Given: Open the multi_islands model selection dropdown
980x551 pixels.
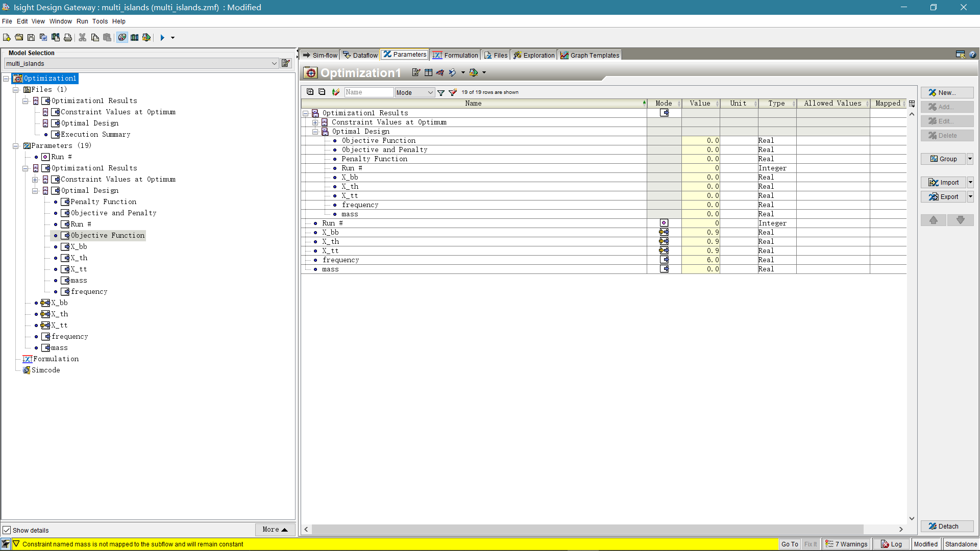Looking at the screenshot, I should 275,63.
